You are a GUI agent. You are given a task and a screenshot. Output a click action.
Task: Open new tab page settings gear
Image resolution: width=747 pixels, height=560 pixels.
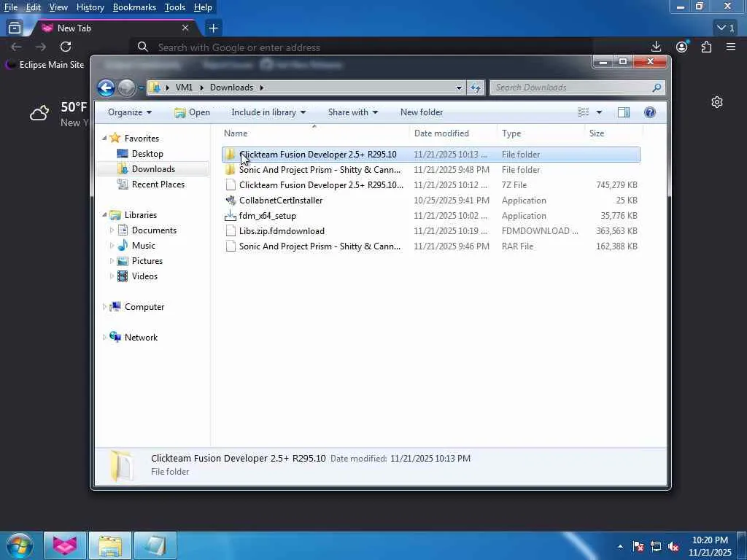717,102
